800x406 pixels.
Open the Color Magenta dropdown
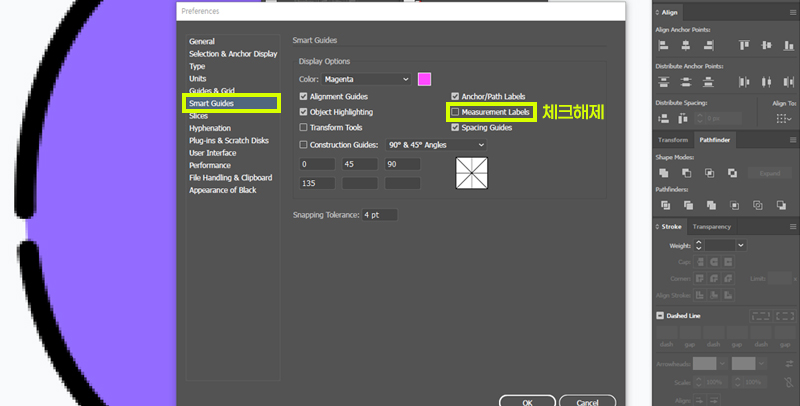coord(366,79)
